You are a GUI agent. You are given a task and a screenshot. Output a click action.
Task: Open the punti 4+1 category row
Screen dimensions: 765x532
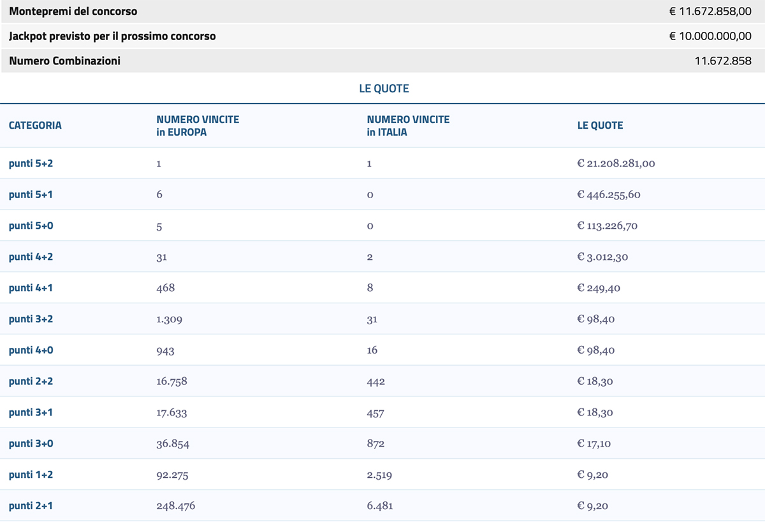(31, 288)
